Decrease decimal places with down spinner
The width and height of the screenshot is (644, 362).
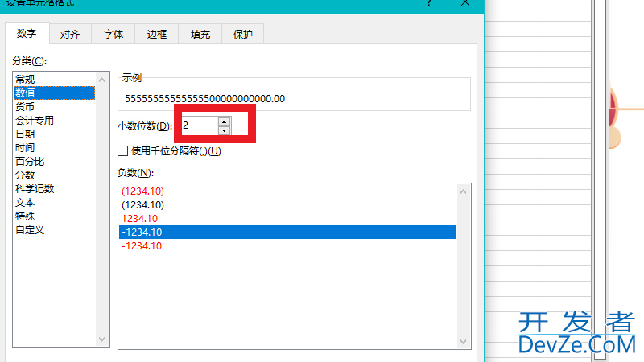click(225, 130)
